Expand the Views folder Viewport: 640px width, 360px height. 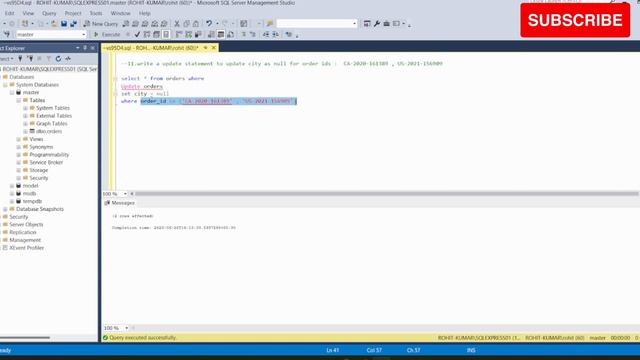(19, 139)
